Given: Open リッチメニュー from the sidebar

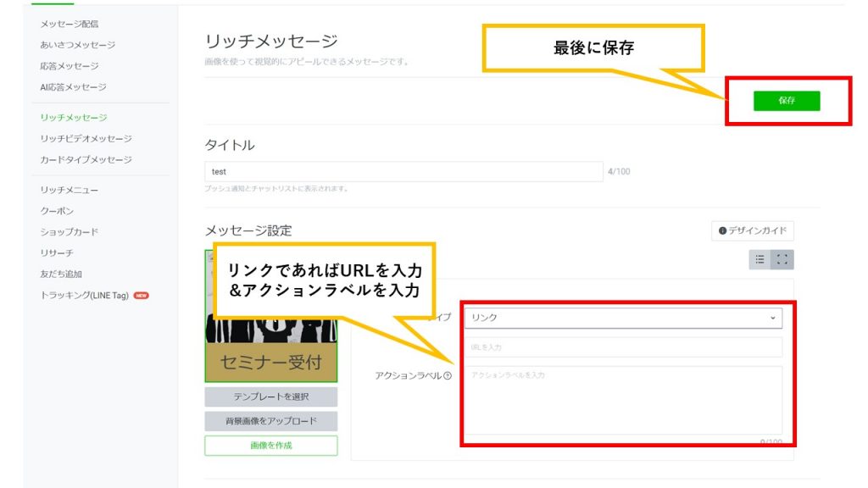Looking at the screenshot, I should 70,190.
